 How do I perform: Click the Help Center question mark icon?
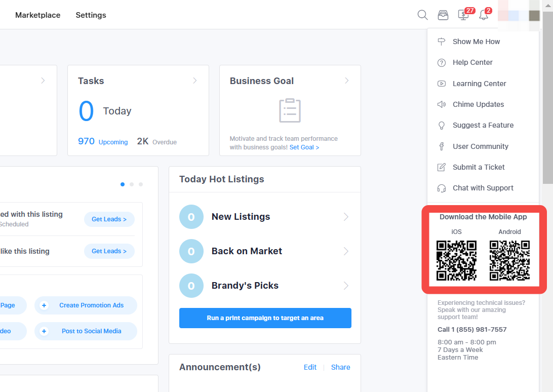[442, 63]
